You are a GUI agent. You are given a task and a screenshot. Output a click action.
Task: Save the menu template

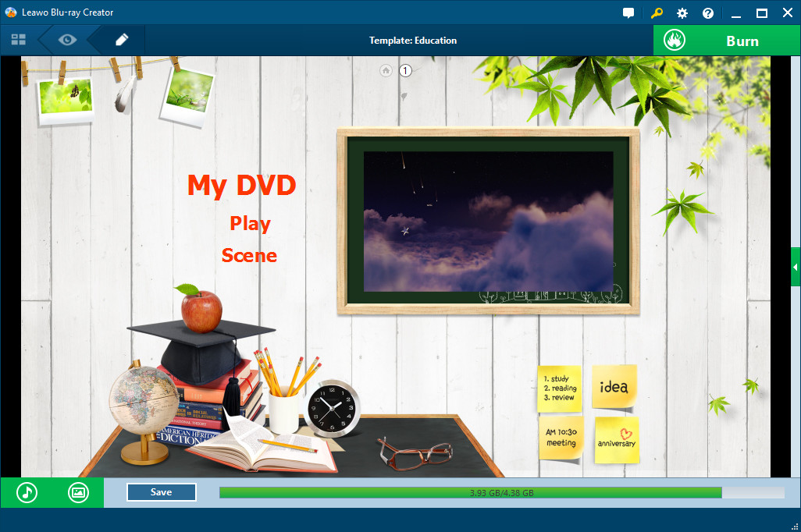click(x=162, y=492)
